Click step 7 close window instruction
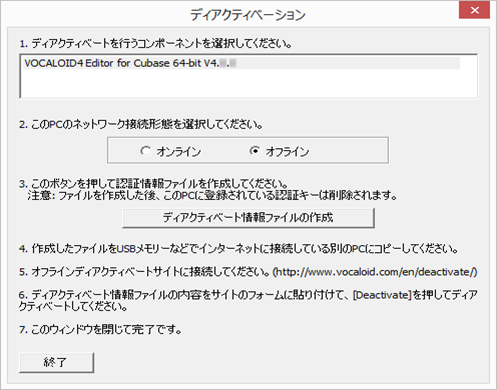This screenshot has width=497, height=390. [x=100, y=330]
